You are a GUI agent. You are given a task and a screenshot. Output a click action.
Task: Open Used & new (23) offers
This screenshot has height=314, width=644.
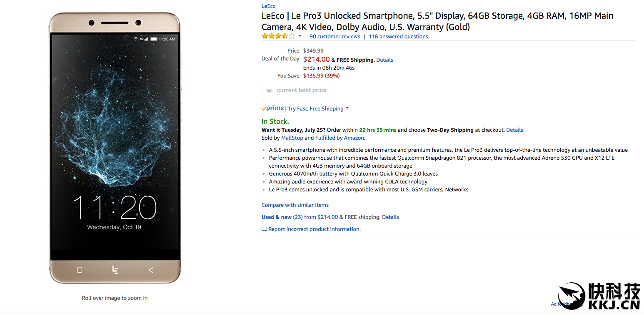(282, 217)
